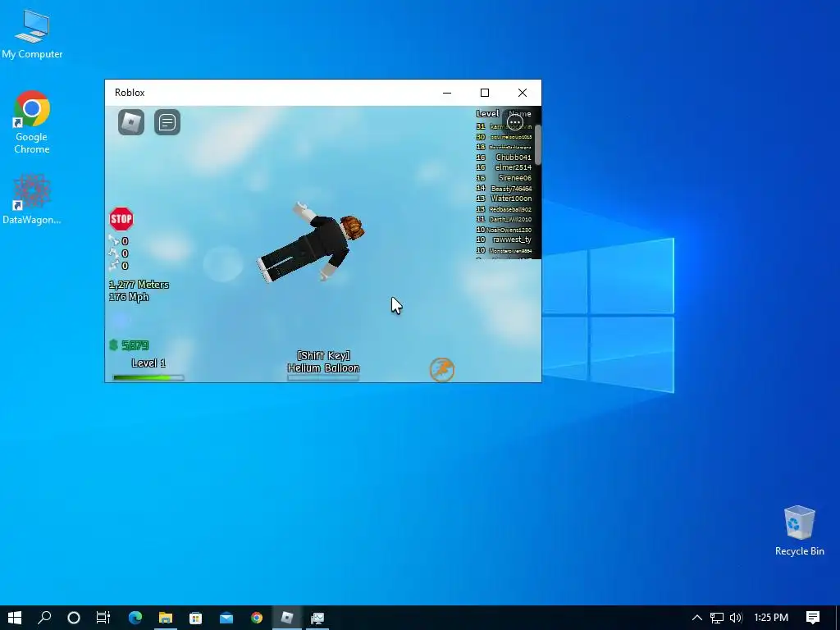Screen dimensions: 840x630
Task: Click the green cash icon beside 5879
Action: (113, 345)
